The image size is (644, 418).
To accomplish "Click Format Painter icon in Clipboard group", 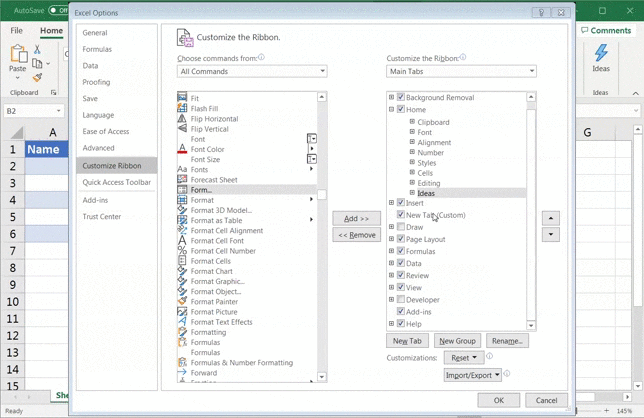I will [37, 77].
